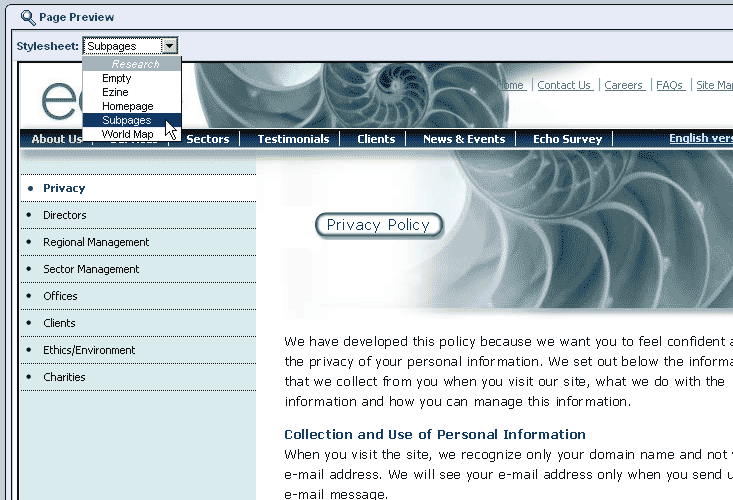Click the Research group header in list
This screenshot has height=500, width=733.
131,64
